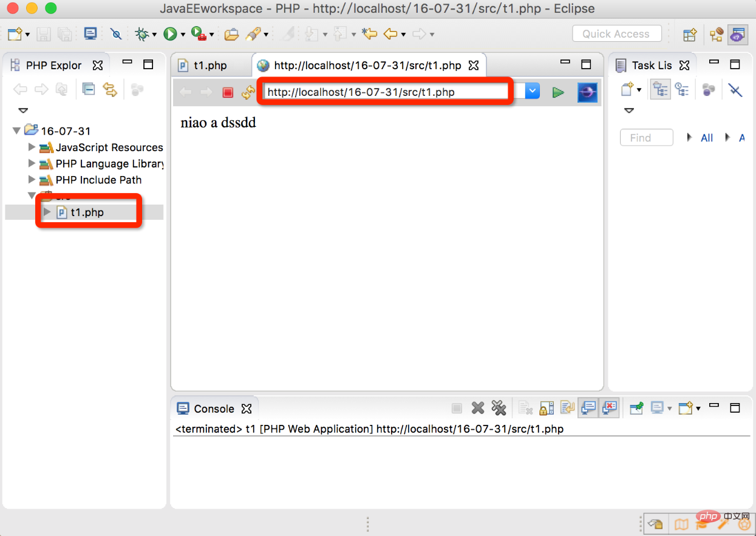Click Open Console icon in Console toolbar

click(x=685, y=408)
